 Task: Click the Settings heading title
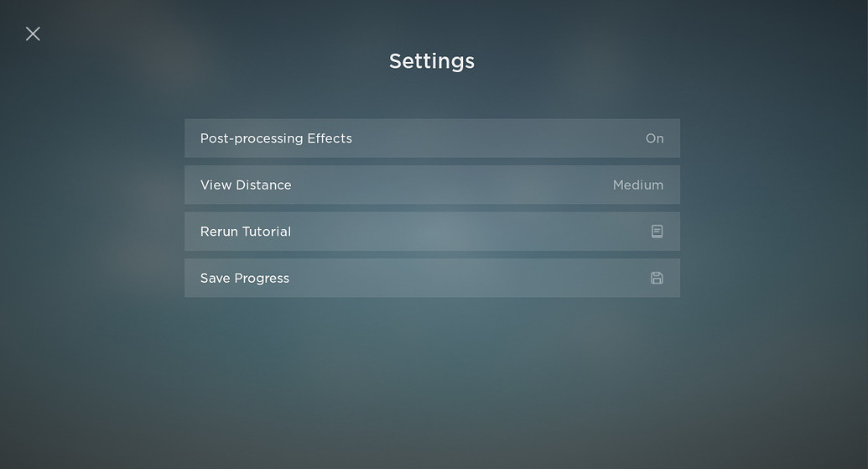pos(432,61)
